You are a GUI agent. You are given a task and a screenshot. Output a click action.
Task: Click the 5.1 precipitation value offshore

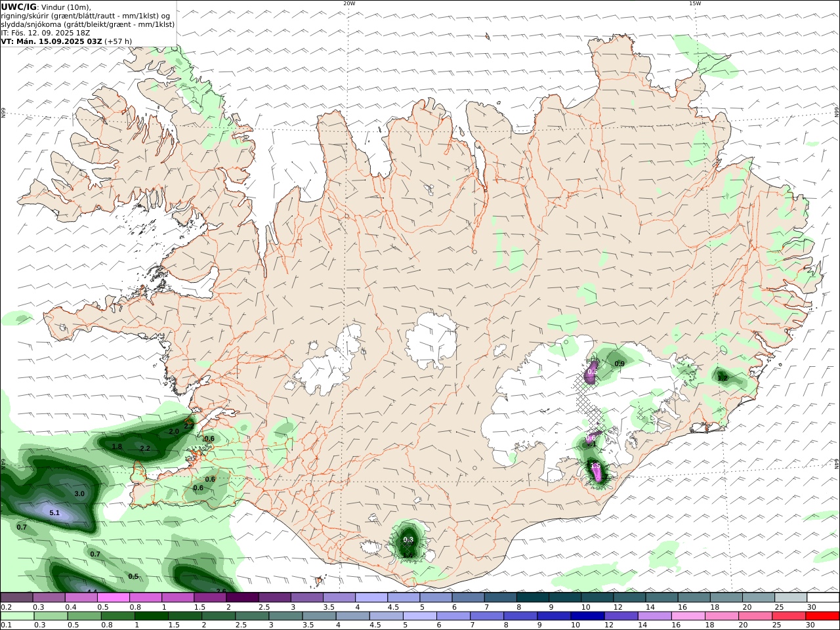pos(54,513)
